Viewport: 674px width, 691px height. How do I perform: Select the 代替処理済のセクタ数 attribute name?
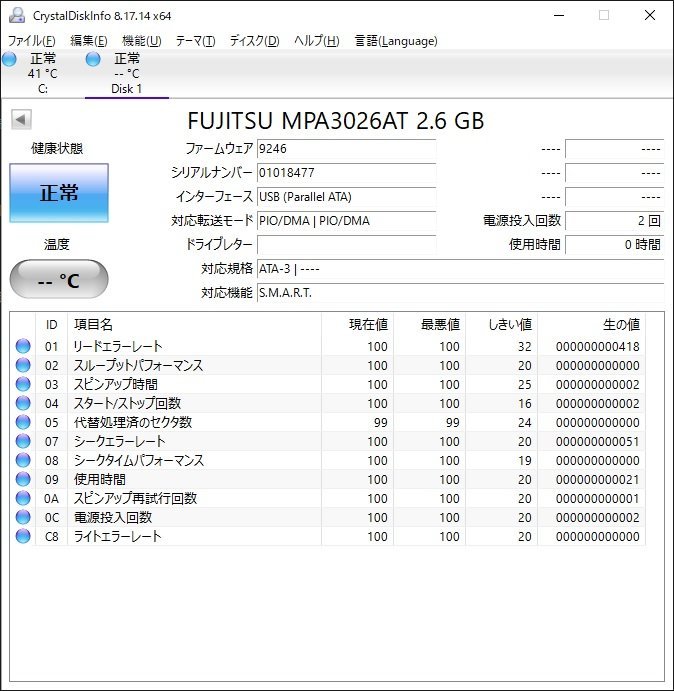point(133,422)
